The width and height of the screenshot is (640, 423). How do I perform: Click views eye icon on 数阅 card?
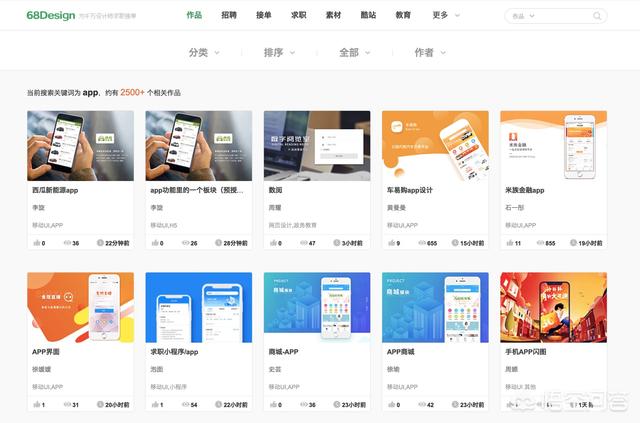pyautogui.click(x=304, y=243)
